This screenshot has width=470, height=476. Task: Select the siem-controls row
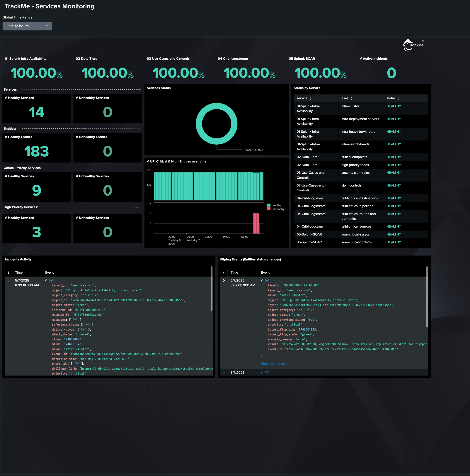click(361, 188)
